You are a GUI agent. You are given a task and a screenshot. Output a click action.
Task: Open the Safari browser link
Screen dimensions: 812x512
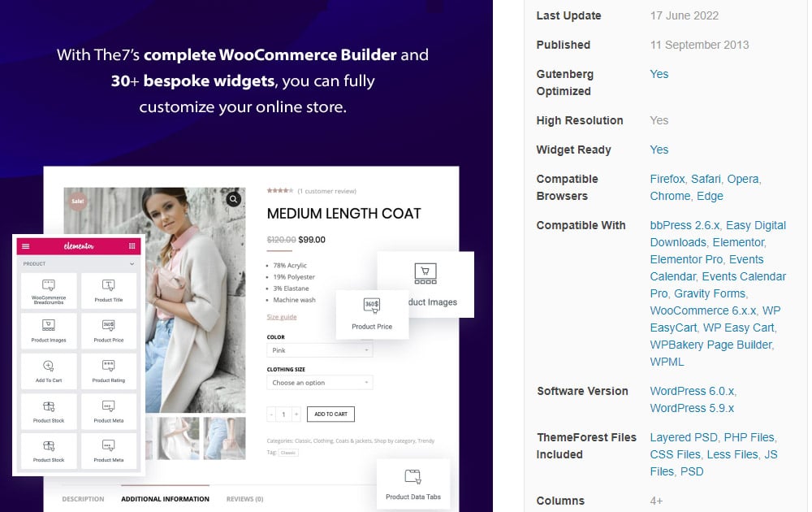(x=706, y=179)
